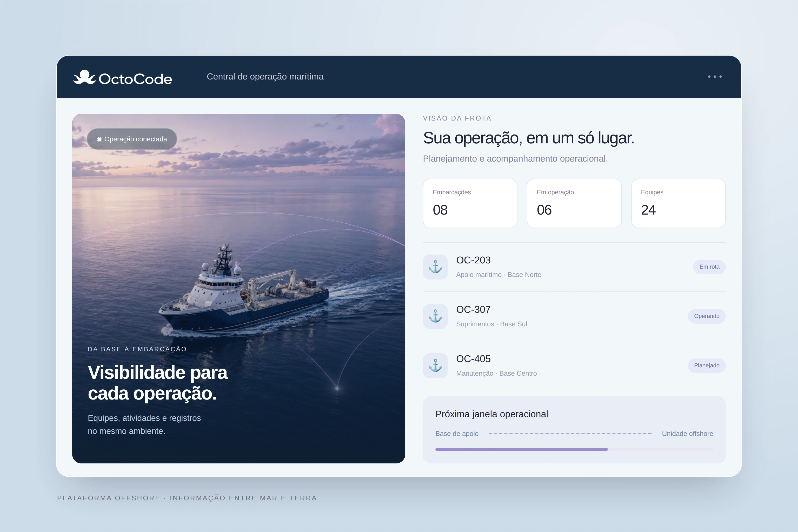The image size is (798, 532).
Task: Open the Em operação 06 stat card
Action: click(x=574, y=203)
